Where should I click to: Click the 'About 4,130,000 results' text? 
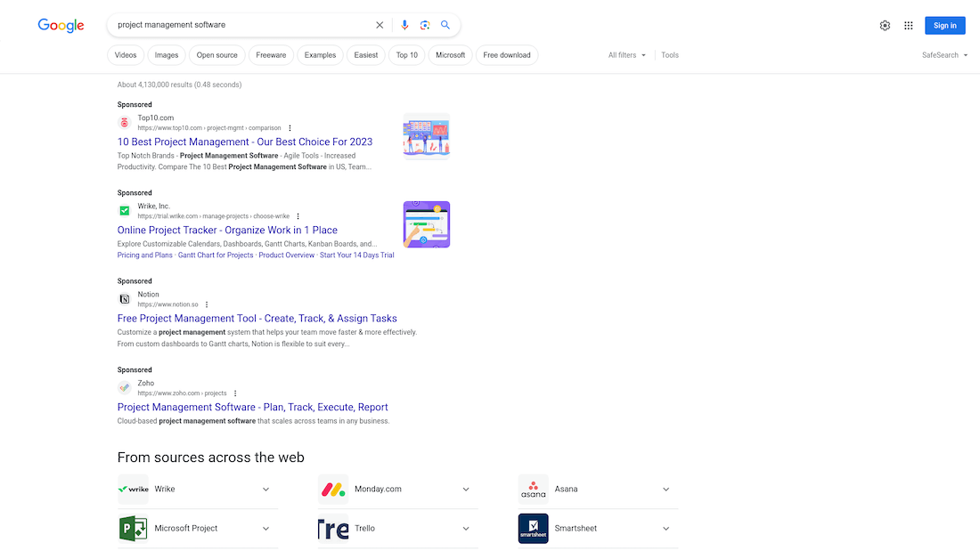pyautogui.click(x=179, y=85)
